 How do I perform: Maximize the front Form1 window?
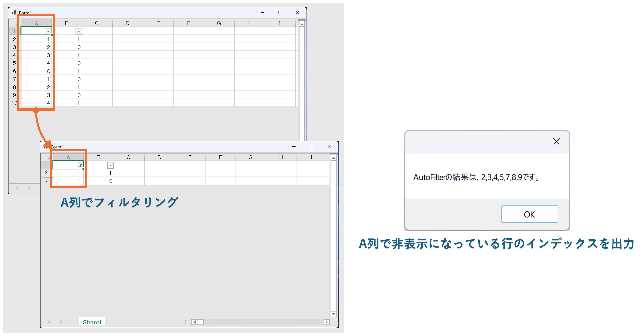[312, 147]
